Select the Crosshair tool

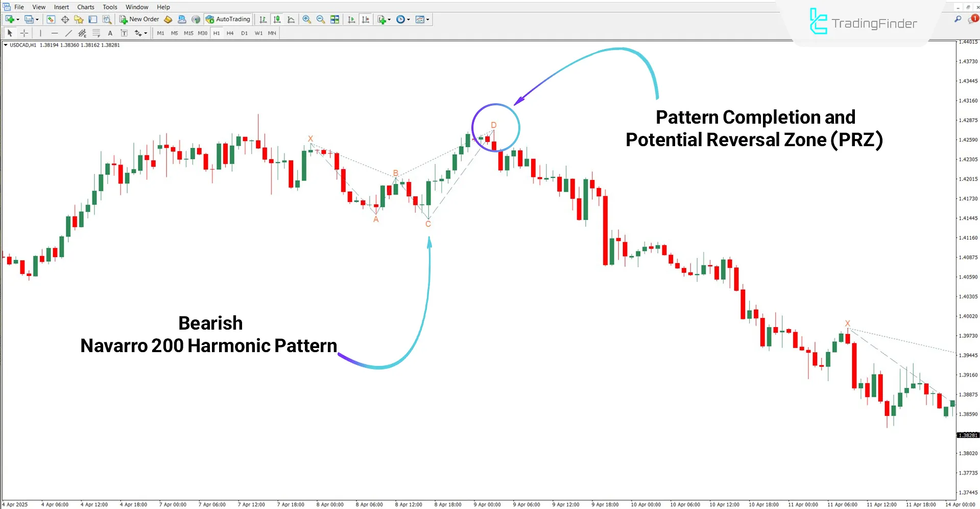(x=24, y=33)
